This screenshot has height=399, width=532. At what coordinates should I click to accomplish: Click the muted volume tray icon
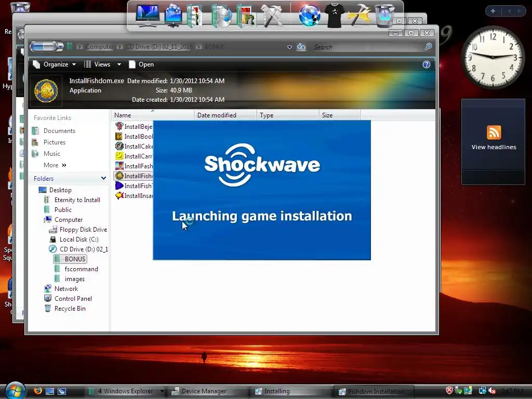click(493, 391)
